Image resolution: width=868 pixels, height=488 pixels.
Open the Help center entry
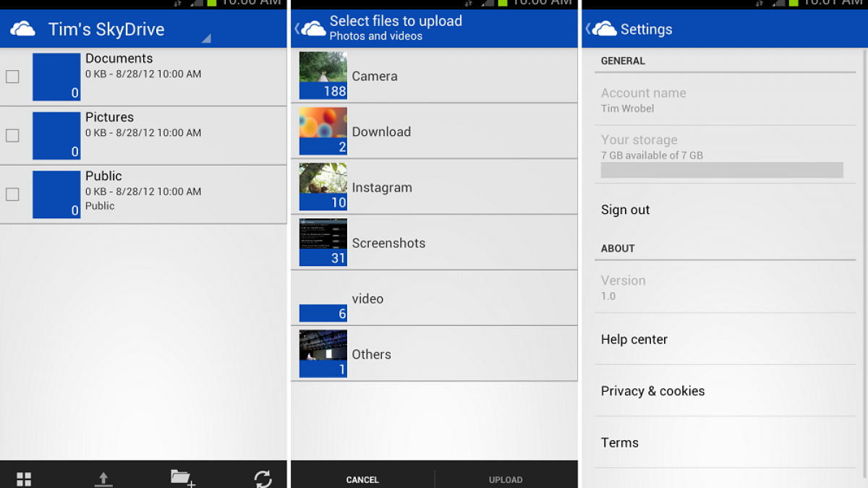634,339
